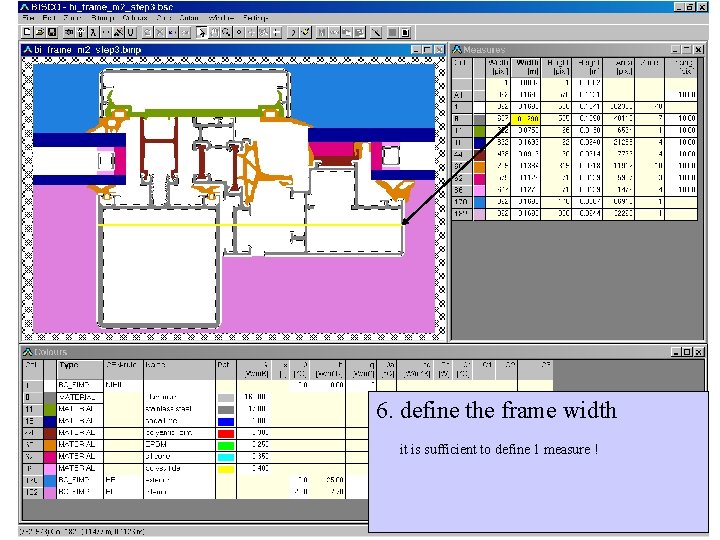Click the yellow measure line in the bitmap
The width and height of the screenshot is (720, 540).
(x=250, y=225)
